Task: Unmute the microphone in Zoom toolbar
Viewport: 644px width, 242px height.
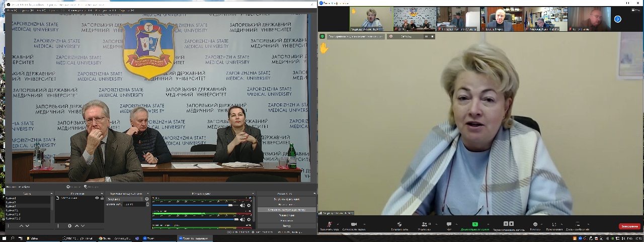Action: 330,224
